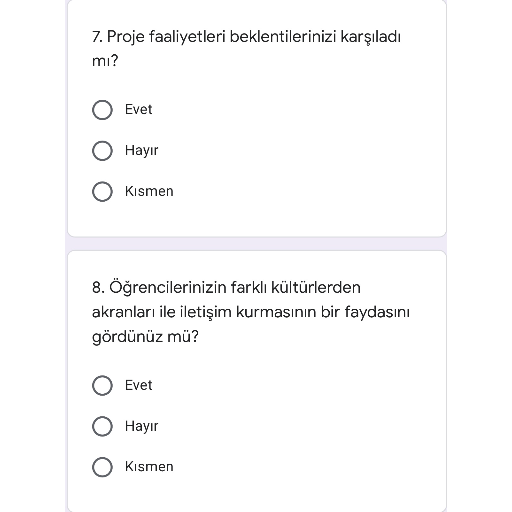The height and width of the screenshot is (512, 512).
Task: Choose Hayır radio circle under question 8
Action: click(x=102, y=426)
